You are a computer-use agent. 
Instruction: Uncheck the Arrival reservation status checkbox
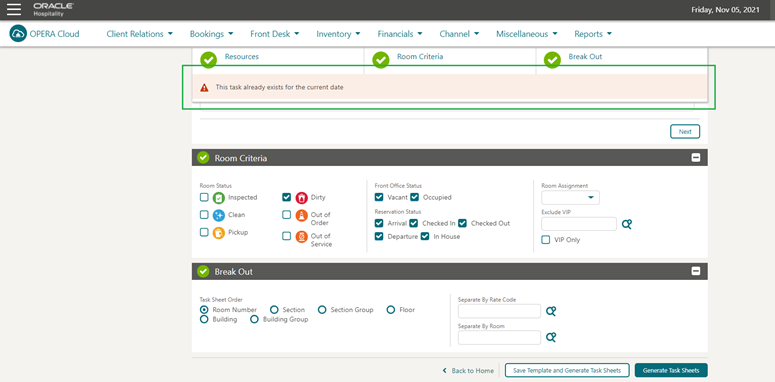click(379, 223)
